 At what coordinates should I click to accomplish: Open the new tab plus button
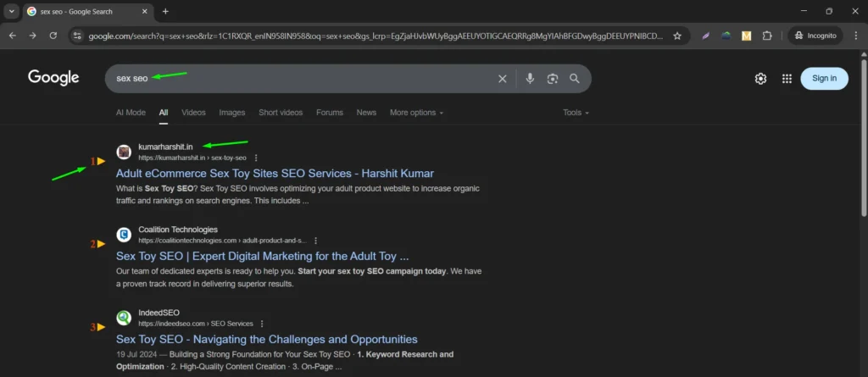pyautogui.click(x=165, y=12)
